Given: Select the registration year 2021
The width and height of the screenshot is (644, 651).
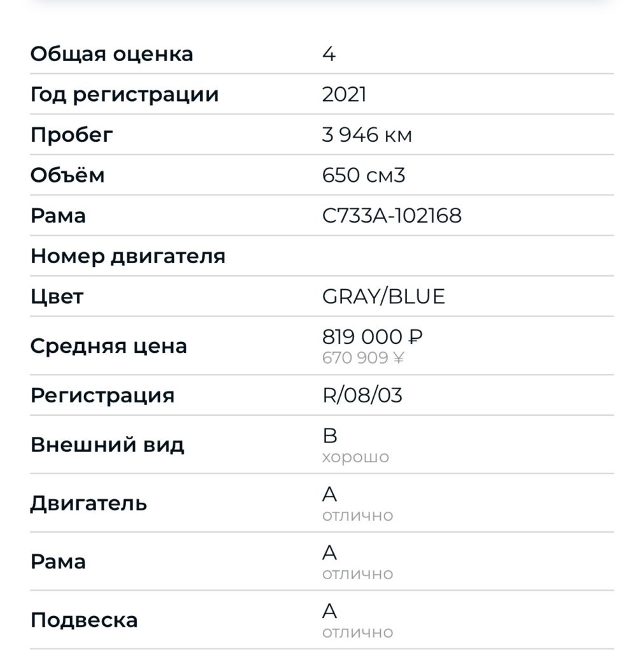Looking at the screenshot, I should click(x=344, y=95).
